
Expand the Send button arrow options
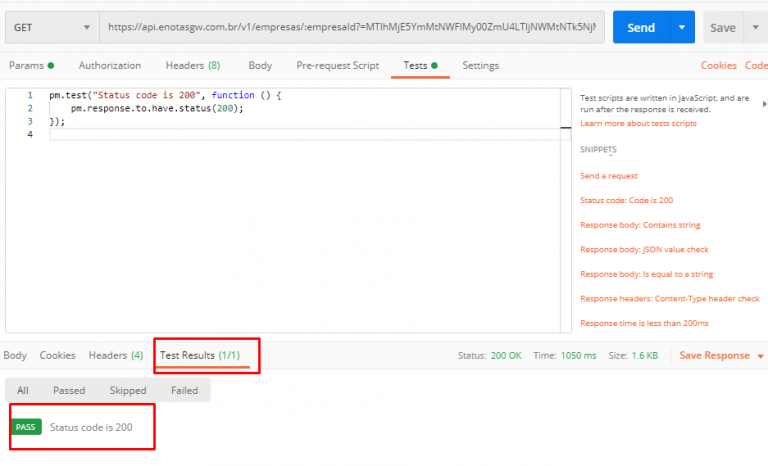(x=682, y=27)
